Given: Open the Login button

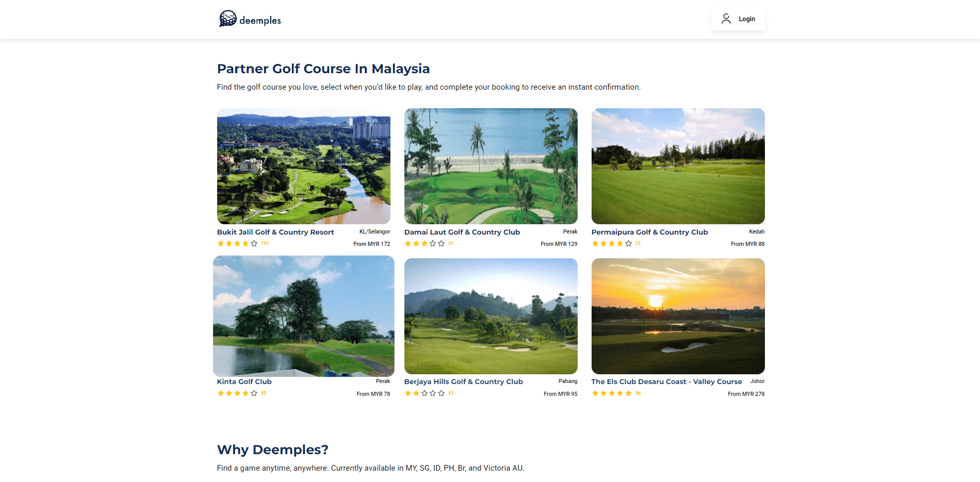Looking at the screenshot, I should (738, 19).
